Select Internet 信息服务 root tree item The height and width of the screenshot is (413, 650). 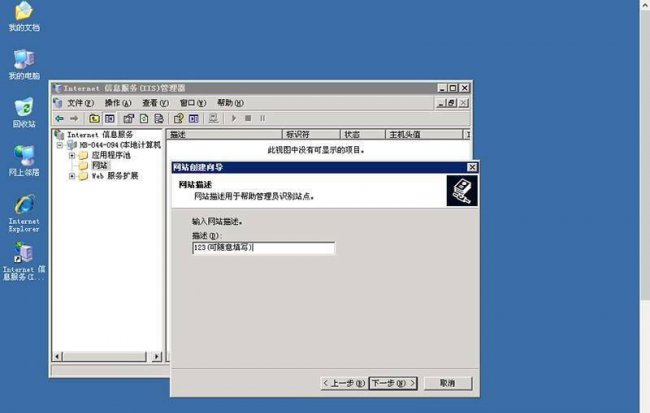[x=100, y=135]
